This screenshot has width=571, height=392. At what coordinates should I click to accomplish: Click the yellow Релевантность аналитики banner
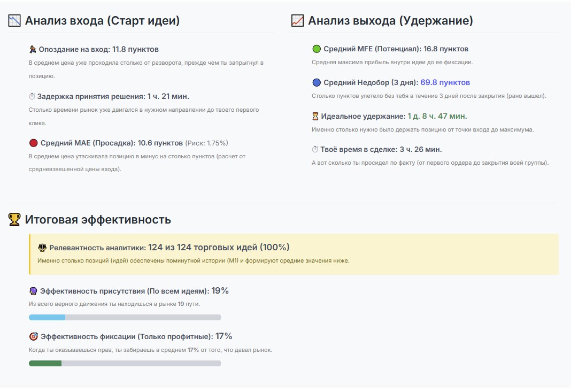(x=294, y=254)
